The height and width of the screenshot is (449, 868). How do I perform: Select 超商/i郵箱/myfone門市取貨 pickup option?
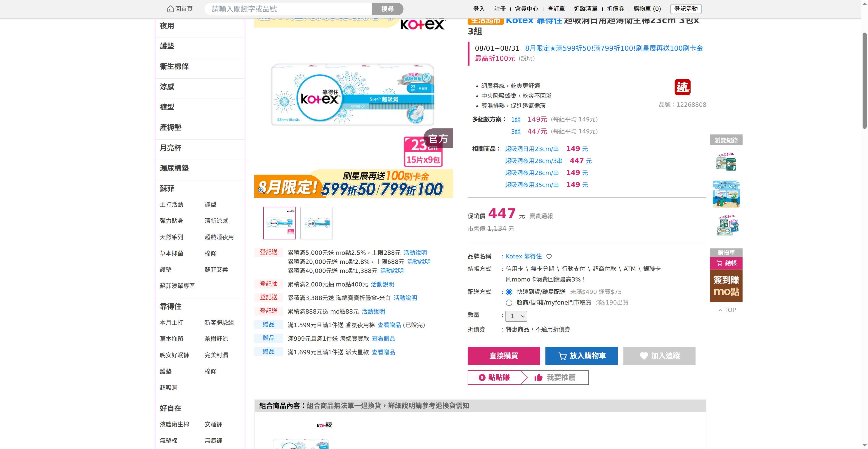point(509,303)
